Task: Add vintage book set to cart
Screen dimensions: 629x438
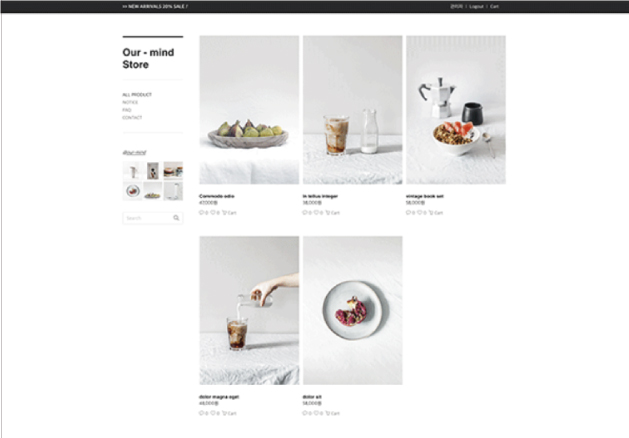Action: tap(436, 213)
